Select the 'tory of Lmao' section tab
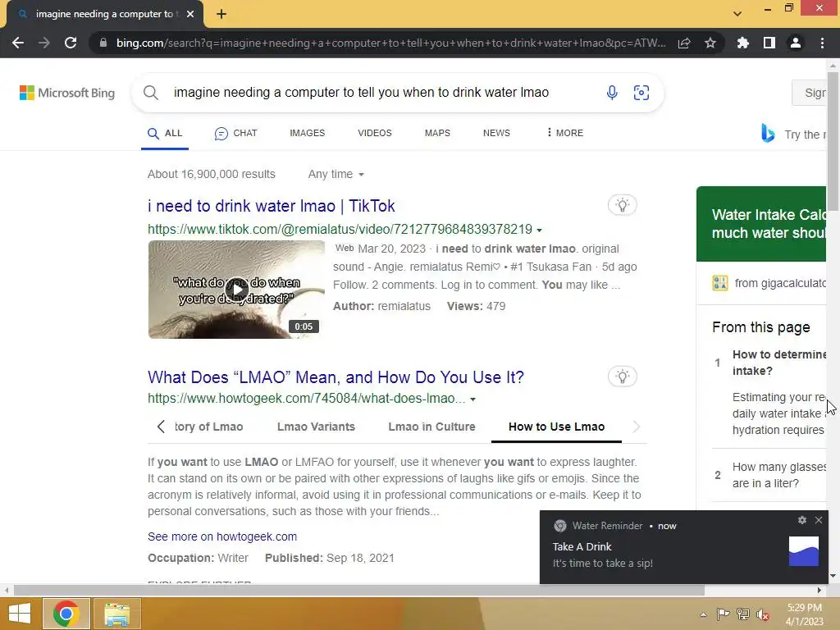 [x=209, y=427]
